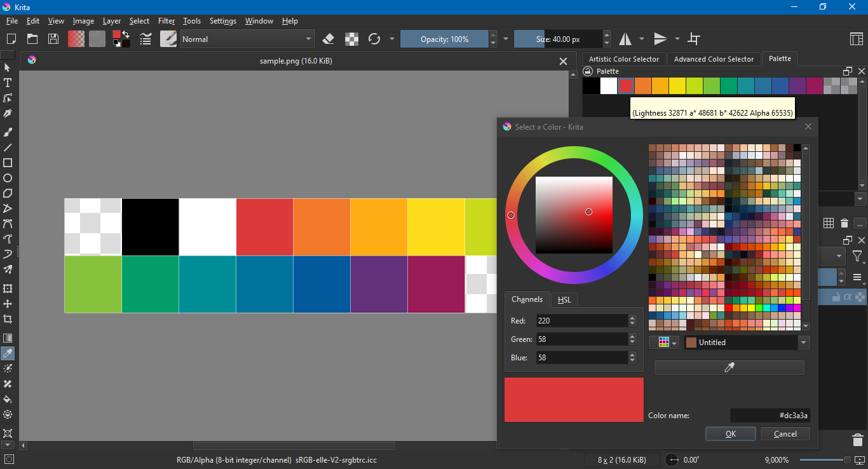Viewport: 868px width, 469px height.
Task: Click the Red channel value field
Action: (x=582, y=321)
